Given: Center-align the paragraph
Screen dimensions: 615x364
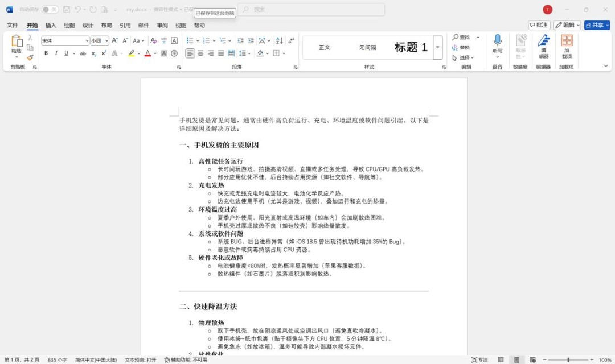Looking at the screenshot, I should point(200,53).
